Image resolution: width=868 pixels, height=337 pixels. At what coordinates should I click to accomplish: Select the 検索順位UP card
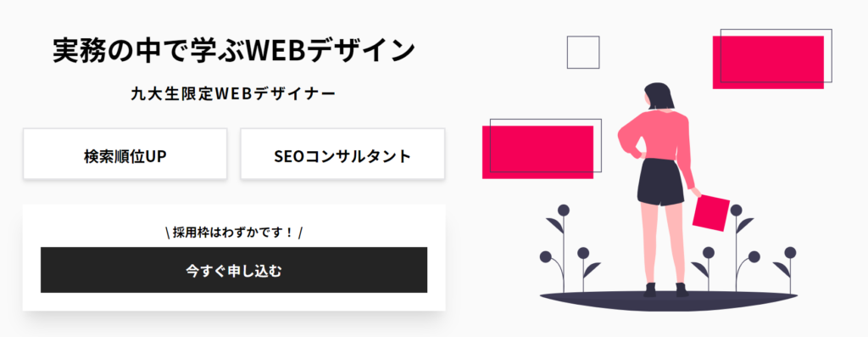[x=125, y=154]
